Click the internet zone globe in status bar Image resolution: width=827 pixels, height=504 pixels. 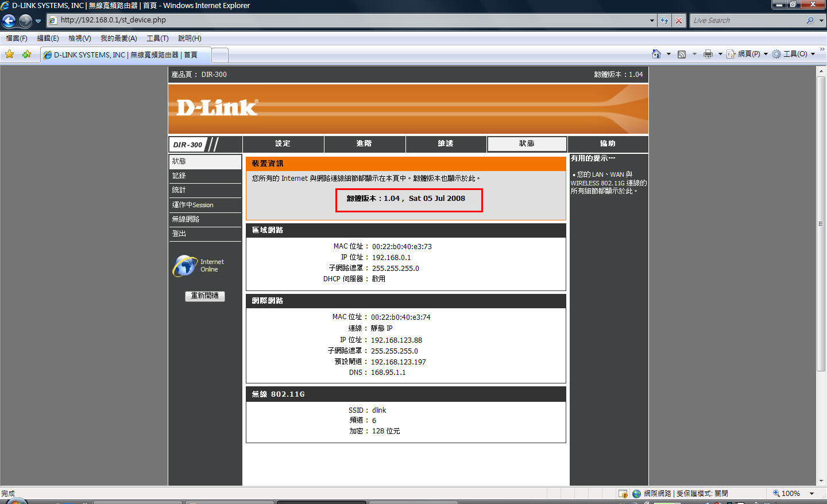[636, 494]
